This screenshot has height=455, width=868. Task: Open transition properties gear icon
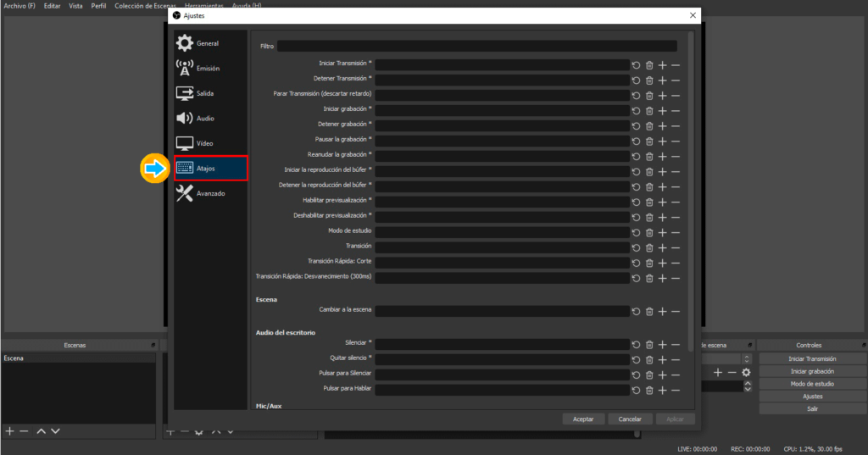click(x=746, y=373)
